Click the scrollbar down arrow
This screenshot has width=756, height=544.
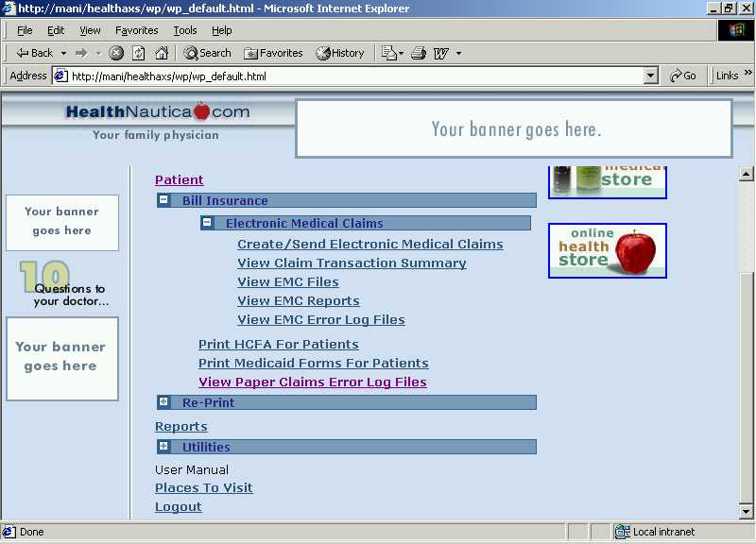point(746,511)
